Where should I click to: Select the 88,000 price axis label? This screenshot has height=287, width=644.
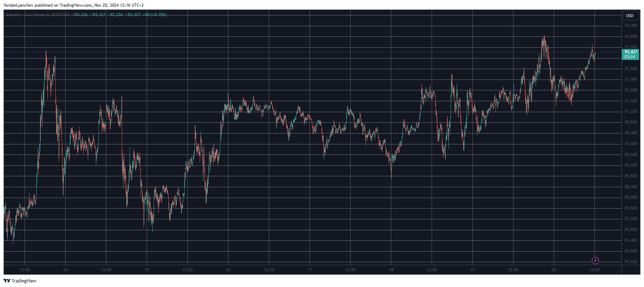(631, 197)
